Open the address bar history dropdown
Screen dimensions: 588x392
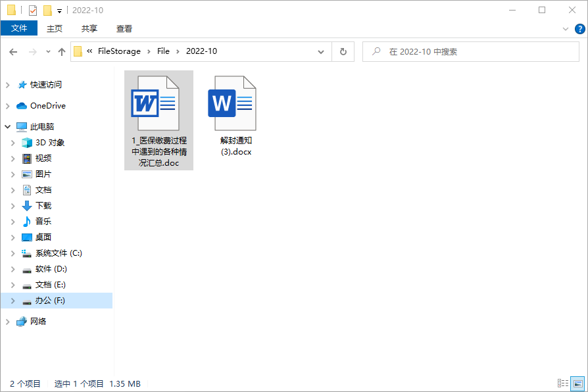(x=320, y=51)
